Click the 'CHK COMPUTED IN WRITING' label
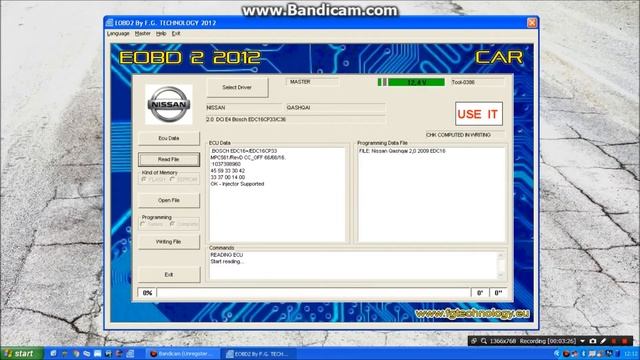640x360 pixels. coord(458,135)
